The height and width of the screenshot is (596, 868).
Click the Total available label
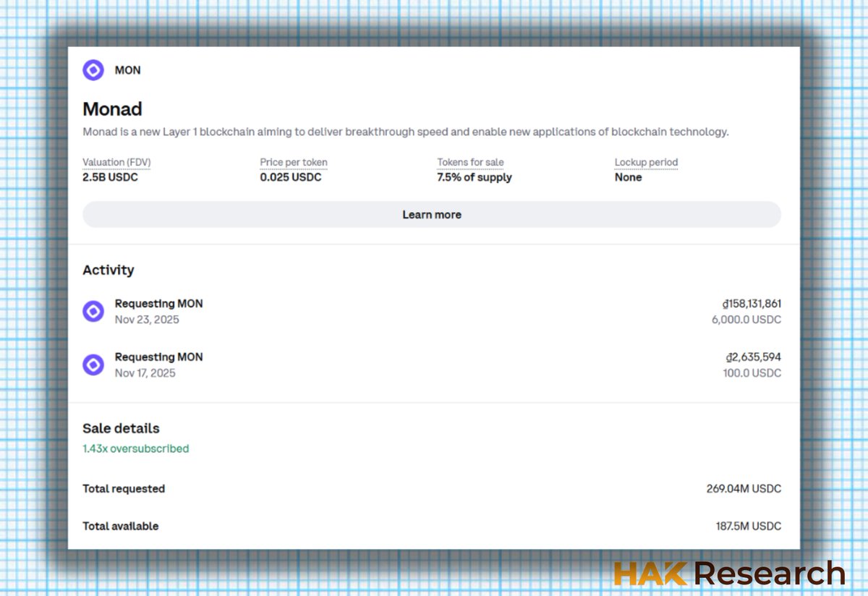(121, 527)
